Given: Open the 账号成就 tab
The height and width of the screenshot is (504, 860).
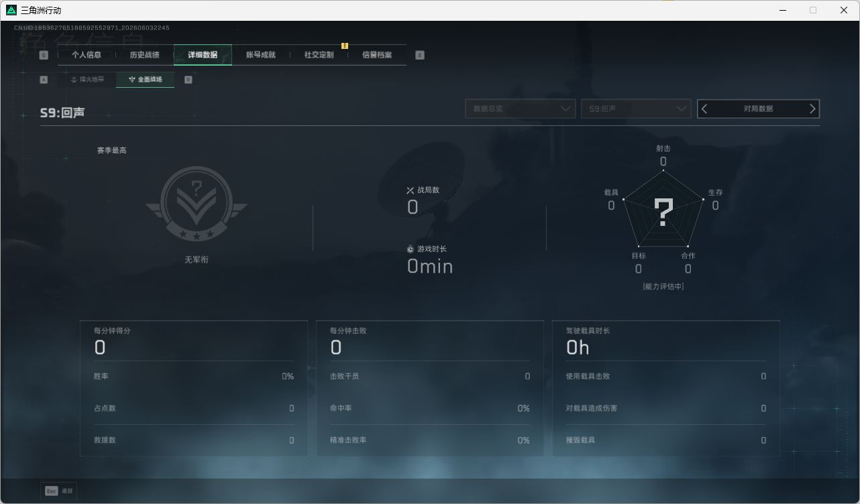Looking at the screenshot, I should coord(261,55).
